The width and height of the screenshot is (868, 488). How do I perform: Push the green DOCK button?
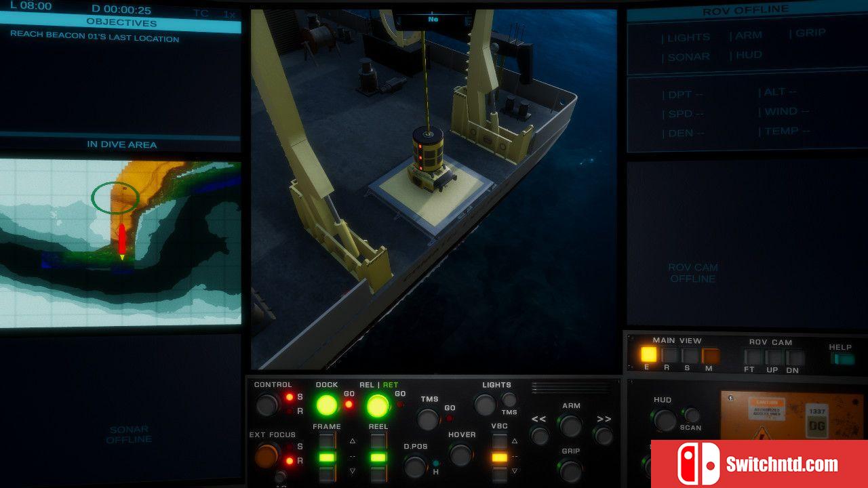coord(326,405)
